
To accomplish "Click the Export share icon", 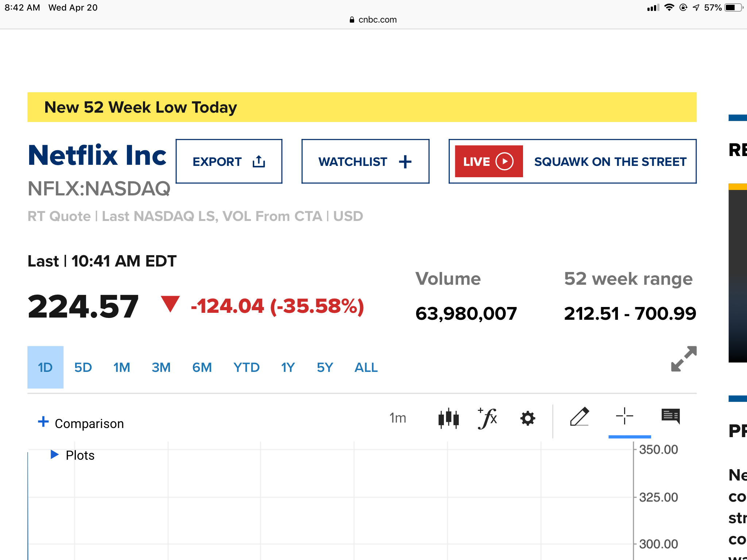I will pos(259,162).
